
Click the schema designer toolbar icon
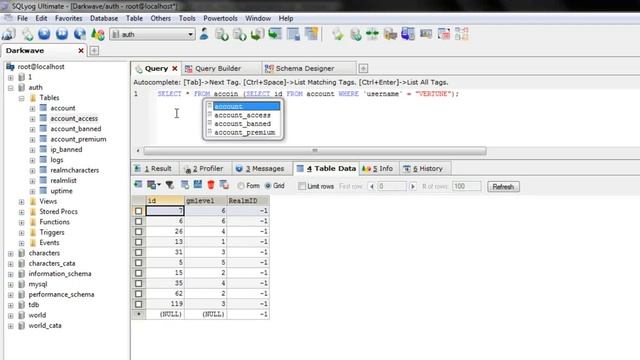[x=462, y=34]
